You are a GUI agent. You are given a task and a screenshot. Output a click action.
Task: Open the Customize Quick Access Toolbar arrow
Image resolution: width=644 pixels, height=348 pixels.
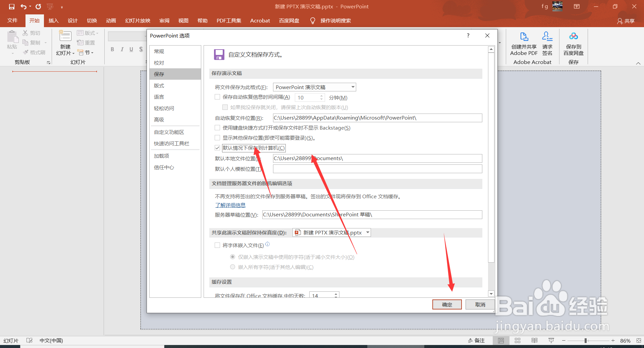pyautogui.click(x=62, y=7)
